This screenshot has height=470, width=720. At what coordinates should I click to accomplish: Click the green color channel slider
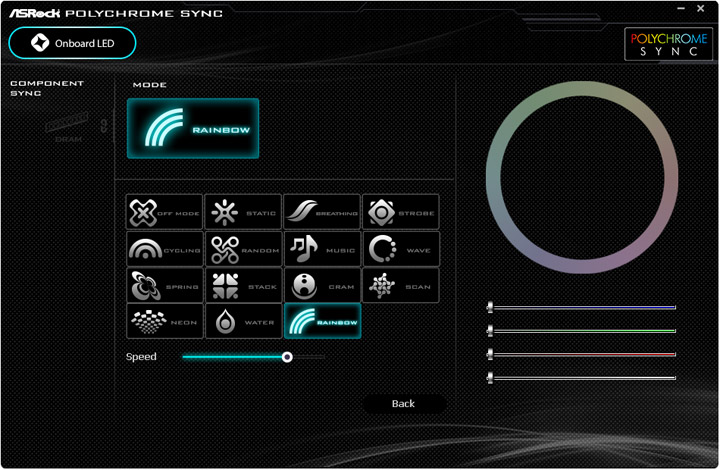581,330
